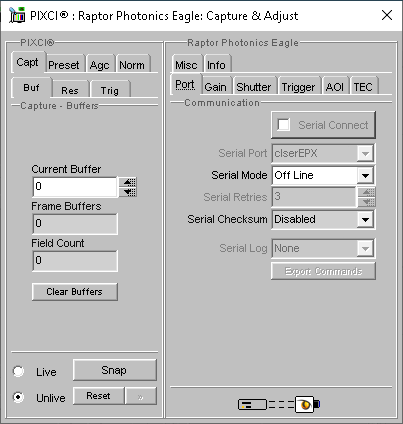
Task: Click the Off Line value in Serial Mode
Action: 294,175
